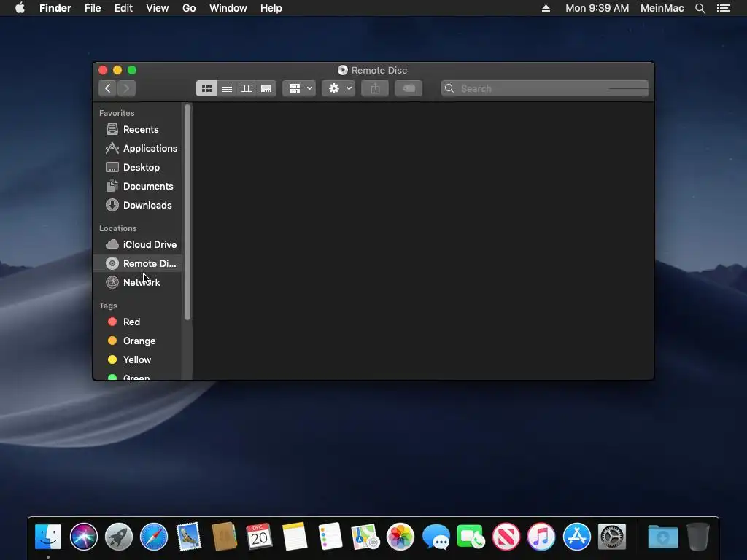747x560 pixels.
Task: Click the clock showing Mon 9:39 AM
Action: pyautogui.click(x=597, y=8)
